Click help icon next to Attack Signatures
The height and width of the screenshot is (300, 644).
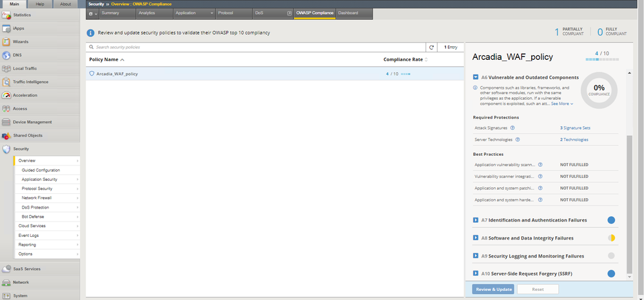512,127
